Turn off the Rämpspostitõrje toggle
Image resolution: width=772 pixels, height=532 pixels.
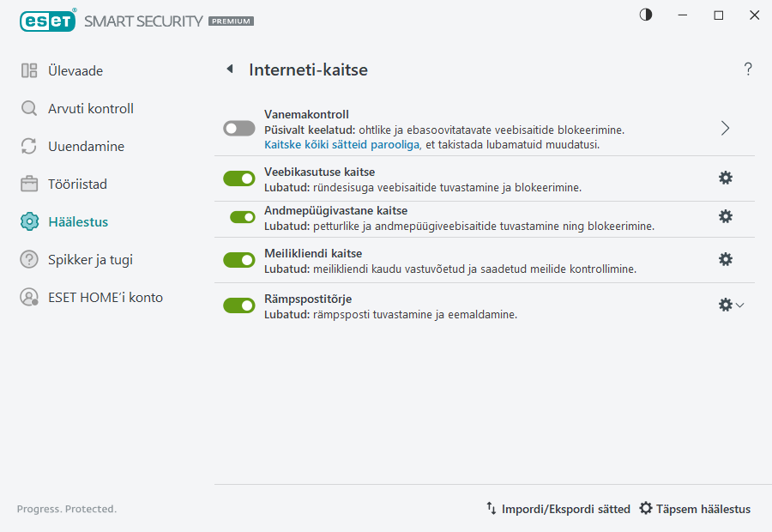pos(238,305)
